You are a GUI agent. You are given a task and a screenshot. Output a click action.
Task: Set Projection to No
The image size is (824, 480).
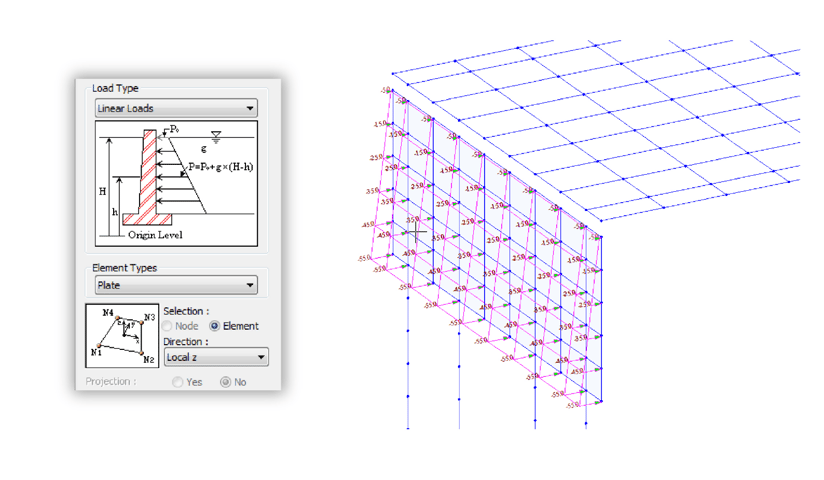click(x=225, y=382)
